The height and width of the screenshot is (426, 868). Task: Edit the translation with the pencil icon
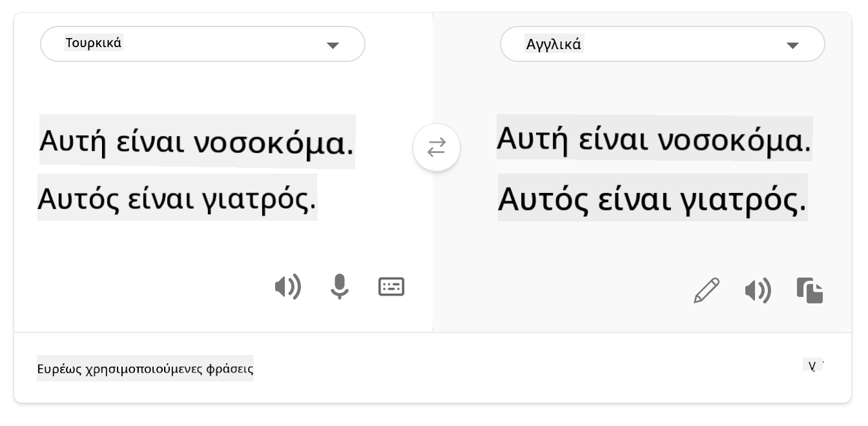(x=707, y=290)
